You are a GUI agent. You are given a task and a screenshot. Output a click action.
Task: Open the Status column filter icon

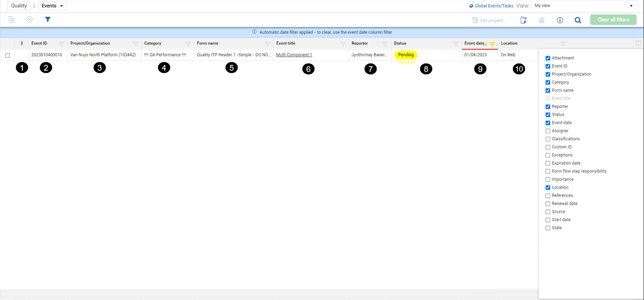456,44
